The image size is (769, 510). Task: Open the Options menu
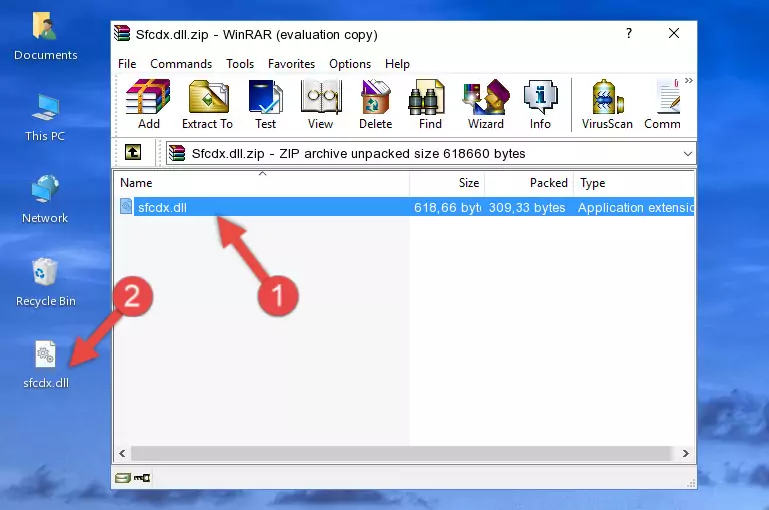350,64
